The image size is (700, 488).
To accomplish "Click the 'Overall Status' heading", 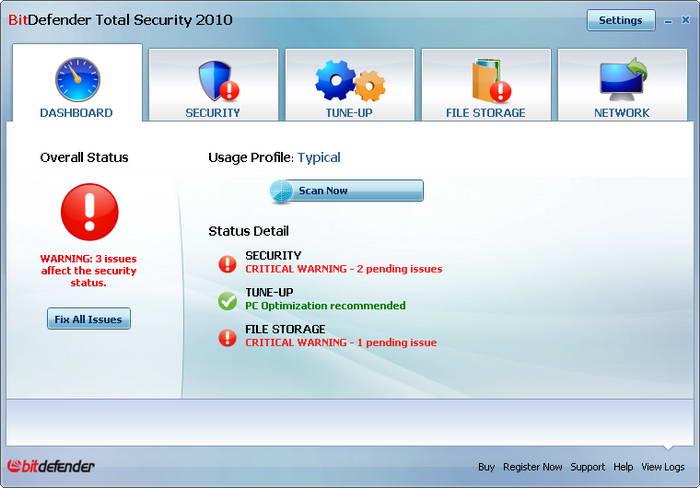I will [84, 157].
